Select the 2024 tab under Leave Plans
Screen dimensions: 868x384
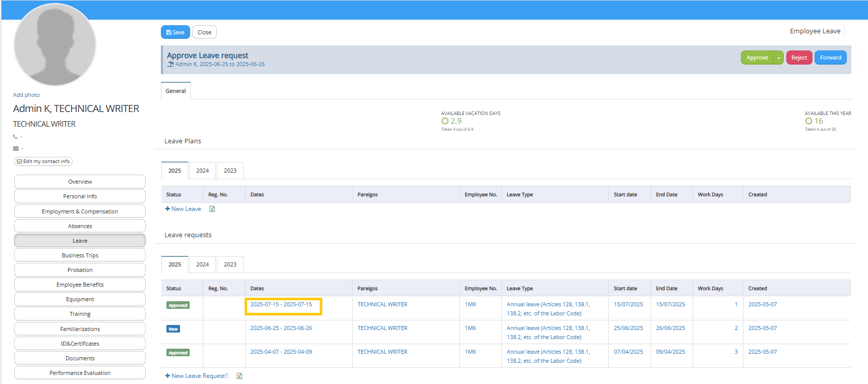point(202,171)
